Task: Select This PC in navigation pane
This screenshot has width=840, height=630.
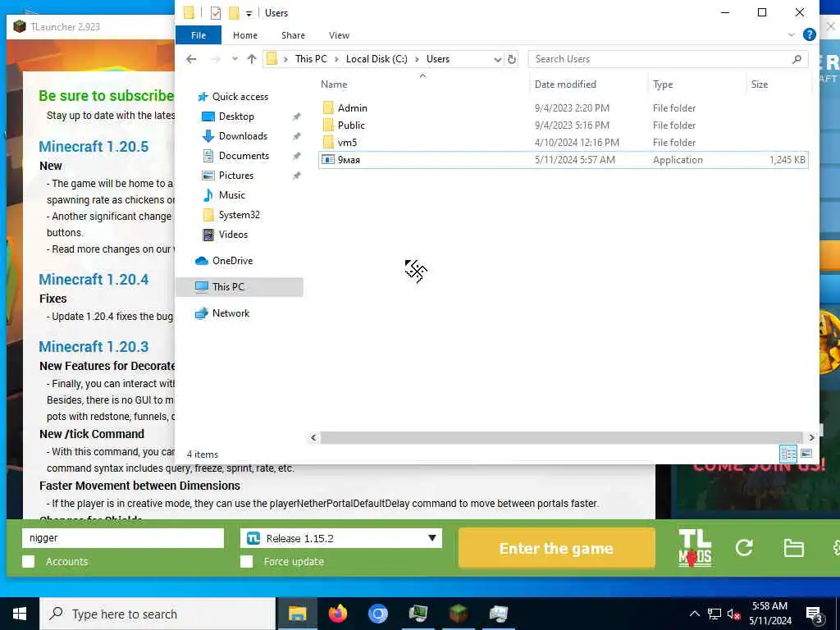Action: pos(240,287)
